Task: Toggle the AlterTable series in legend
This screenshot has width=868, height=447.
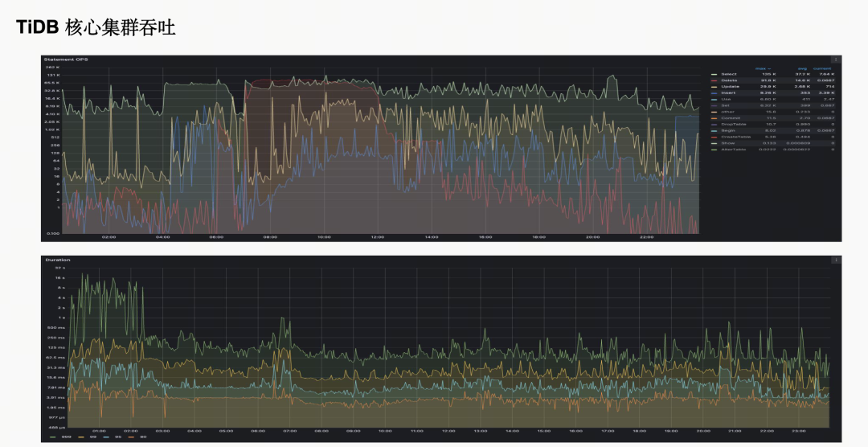Action: pyautogui.click(x=734, y=150)
